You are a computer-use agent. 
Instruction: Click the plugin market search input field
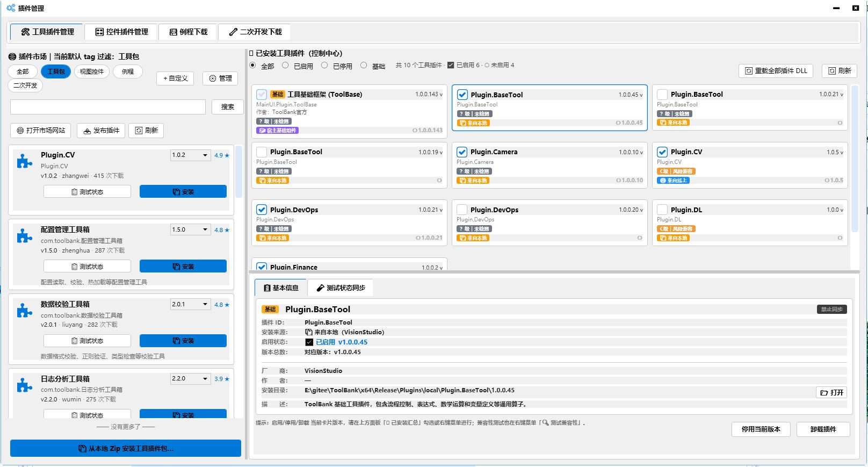tap(108, 107)
